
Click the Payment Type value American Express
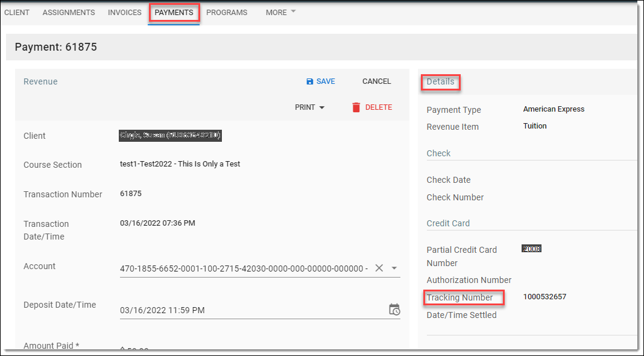[554, 109]
